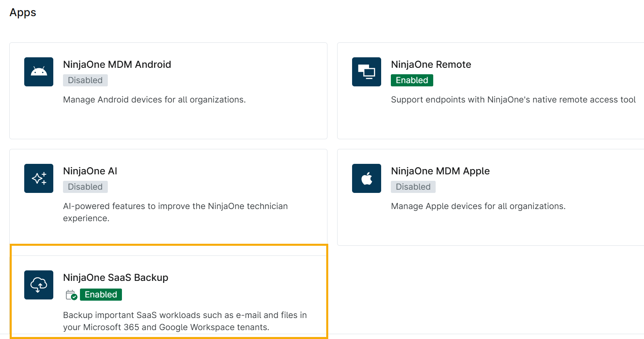
Task: Click the Enabled badge under NinjaOne Remote
Action: (412, 80)
